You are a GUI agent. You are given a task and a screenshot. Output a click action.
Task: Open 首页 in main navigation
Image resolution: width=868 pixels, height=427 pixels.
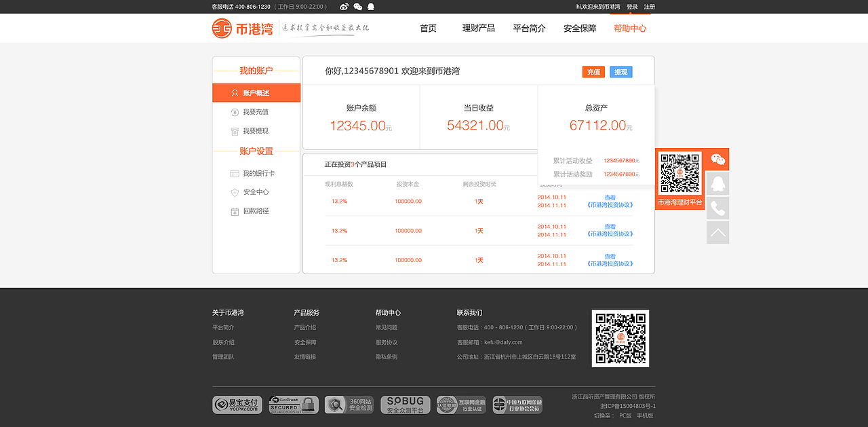tap(428, 29)
